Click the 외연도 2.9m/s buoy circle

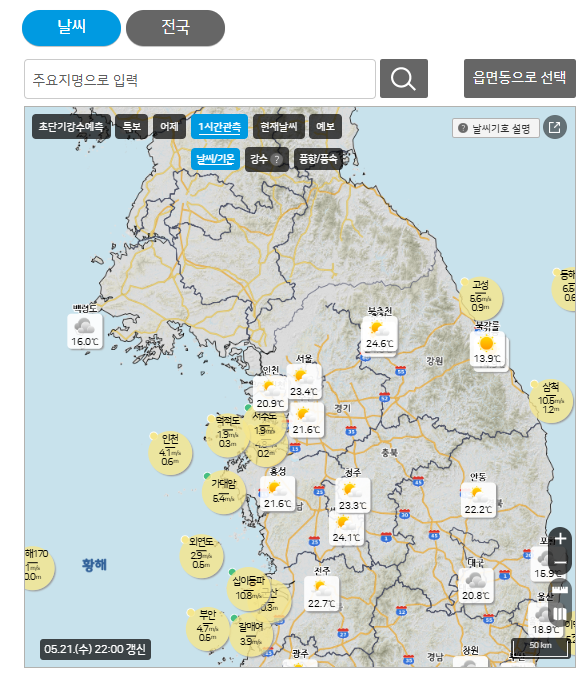(x=202, y=556)
